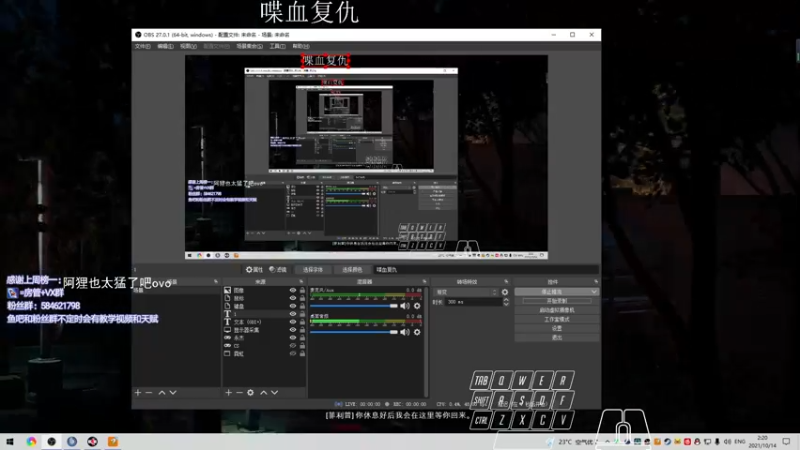The width and height of the screenshot is (800, 450).
Task: Toggle the eye icon for source 1
Action: (x=293, y=314)
